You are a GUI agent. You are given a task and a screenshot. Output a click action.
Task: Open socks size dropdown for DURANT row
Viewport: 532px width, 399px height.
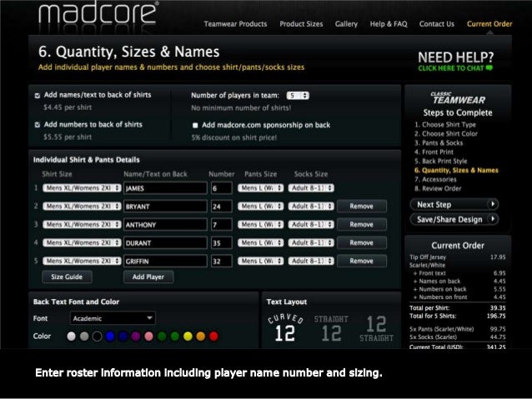pyautogui.click(x=311, y=242)
